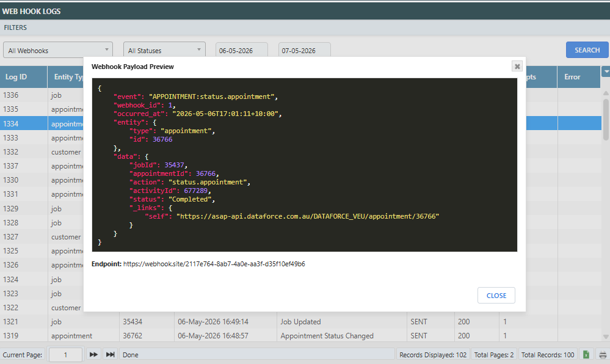Go to the next page arrow
The image size is (610, 364).
93,355
